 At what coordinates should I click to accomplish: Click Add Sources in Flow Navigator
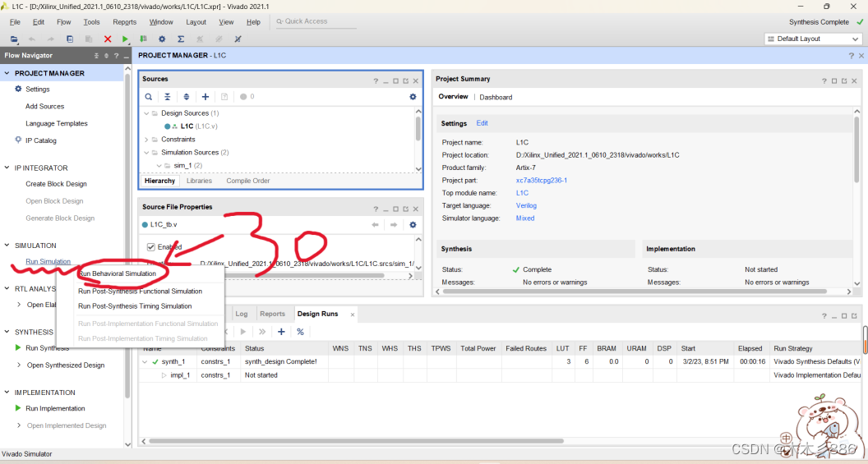click(x=45, y=106)
